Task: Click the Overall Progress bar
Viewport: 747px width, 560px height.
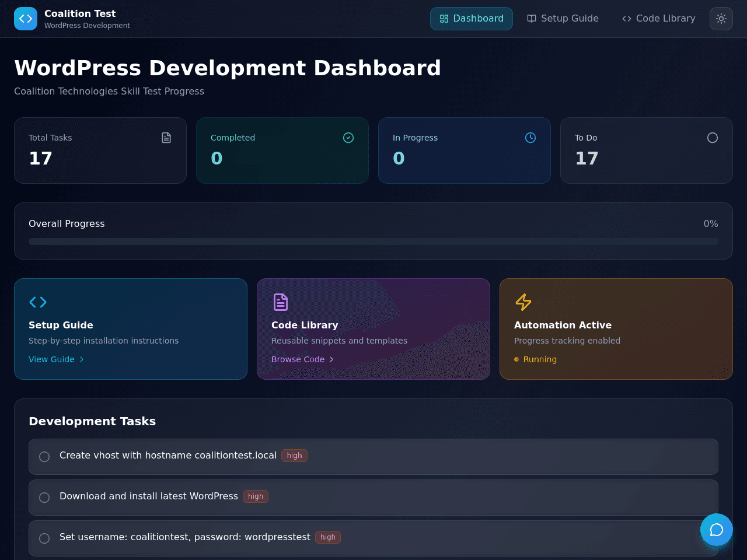Action: click(x=373, y=242)
